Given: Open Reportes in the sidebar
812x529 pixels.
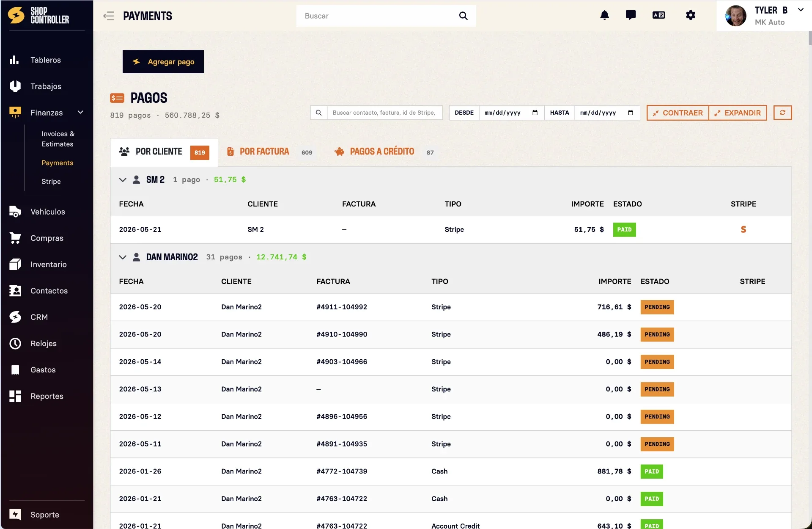Looking at the screenshot, I should pyautogui.click(x=47, y=396).
